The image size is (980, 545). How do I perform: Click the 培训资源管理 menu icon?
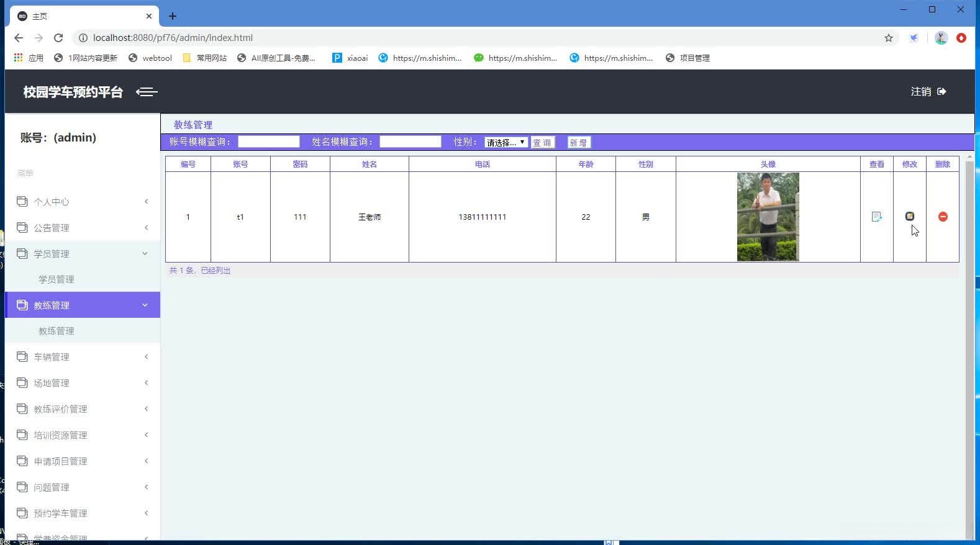pyautogui.click(x=22, y=435)
